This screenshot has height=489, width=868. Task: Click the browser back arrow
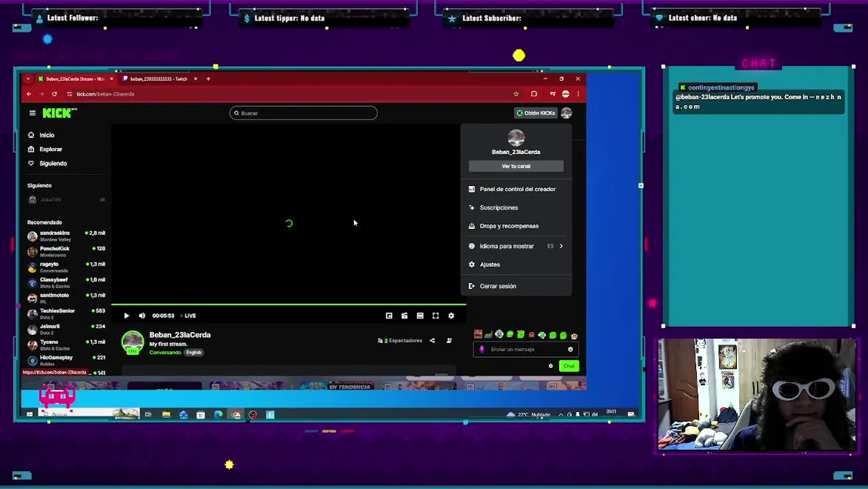[x=29, y=94]
